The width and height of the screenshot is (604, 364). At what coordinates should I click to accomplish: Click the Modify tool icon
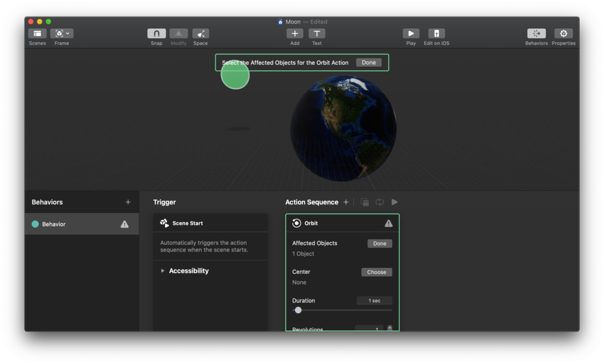tap(178, 34)
